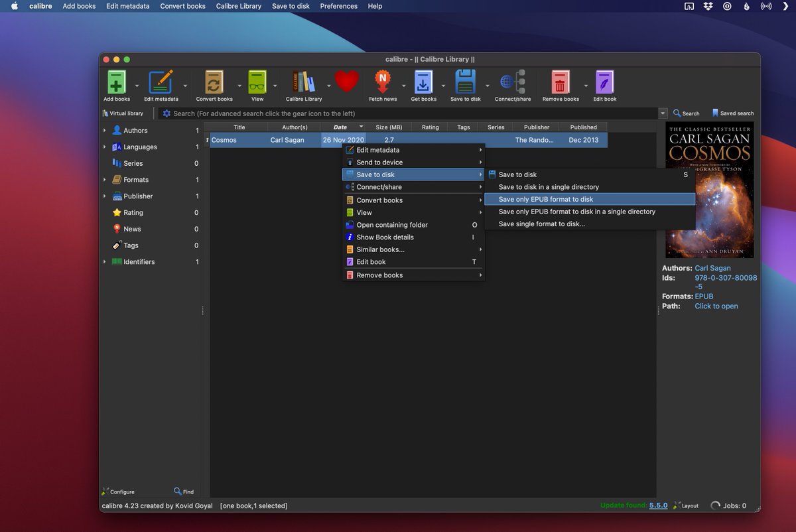Click the Apple menu icon
796x532 pixels.
(x=15, y=6)
